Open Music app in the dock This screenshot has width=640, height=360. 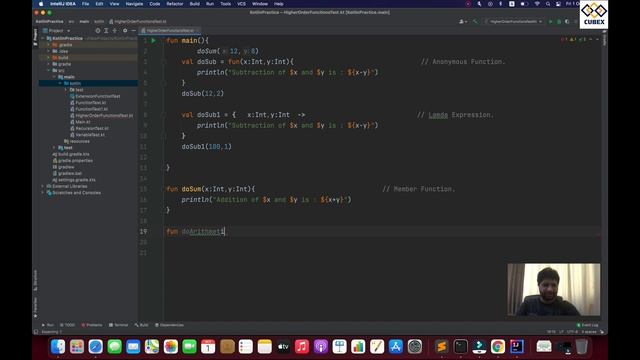[x=302, y=347]
